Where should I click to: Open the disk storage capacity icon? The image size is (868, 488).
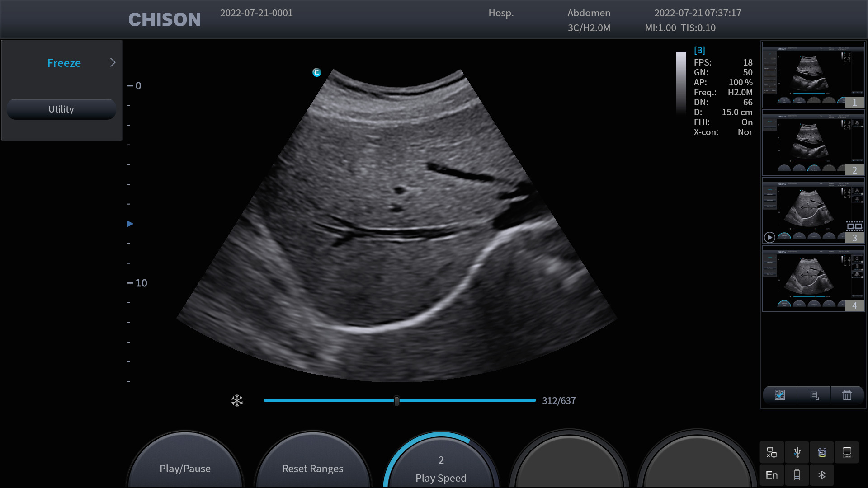tap(822, 452)
